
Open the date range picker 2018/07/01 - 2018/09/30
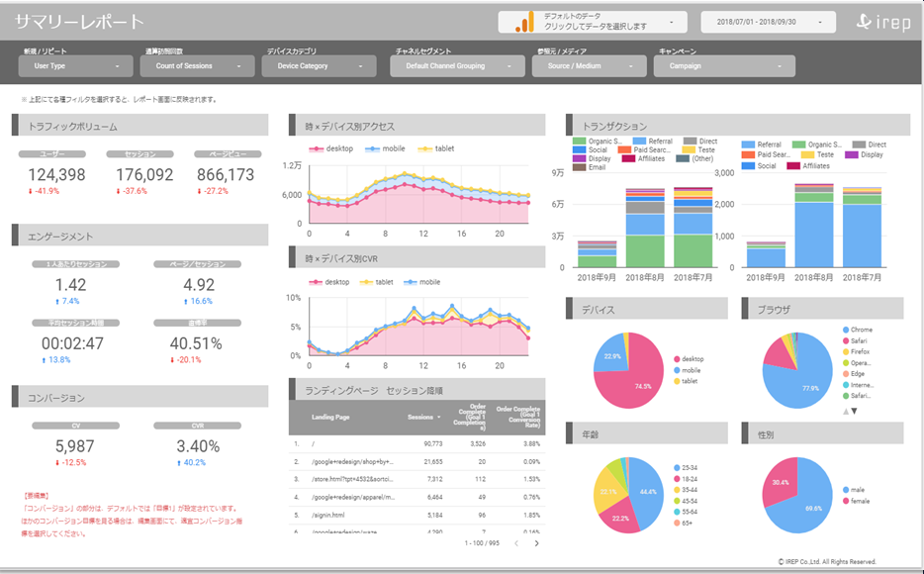(765, 22)
